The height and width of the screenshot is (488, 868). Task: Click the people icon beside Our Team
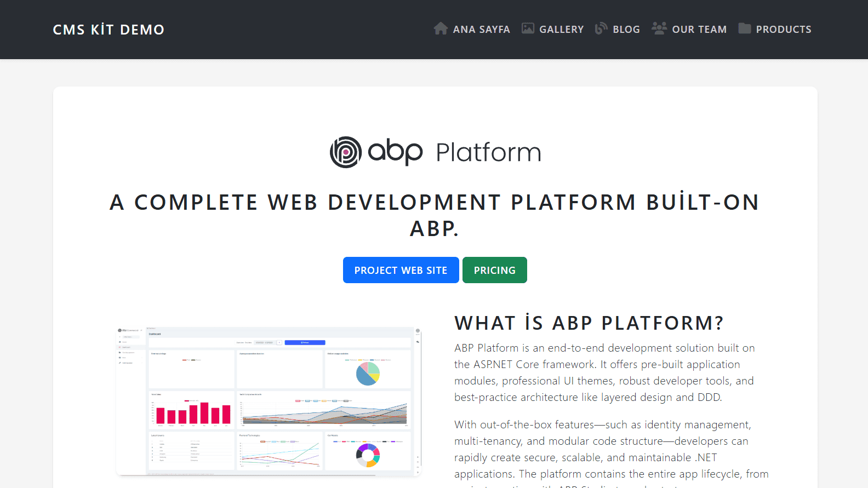click(659, 28)
